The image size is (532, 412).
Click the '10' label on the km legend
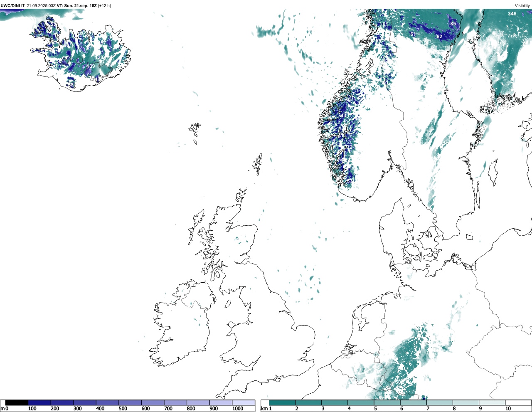pyautogui.click(x=508, y=409)
